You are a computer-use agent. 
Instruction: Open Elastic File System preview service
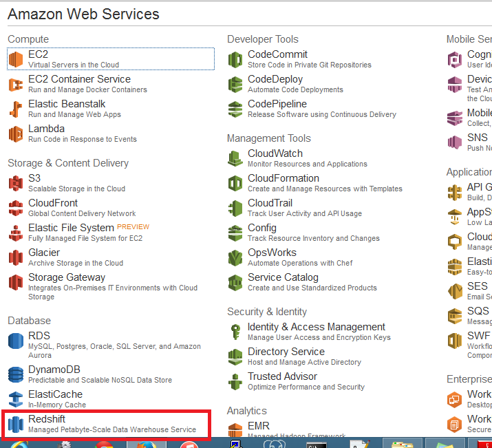tap(71, 228)
